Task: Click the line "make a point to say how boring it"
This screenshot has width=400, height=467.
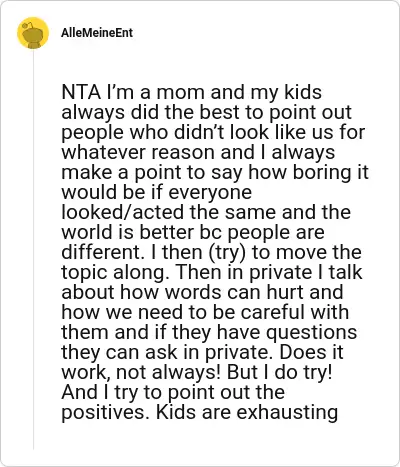Action: point(215,172)
